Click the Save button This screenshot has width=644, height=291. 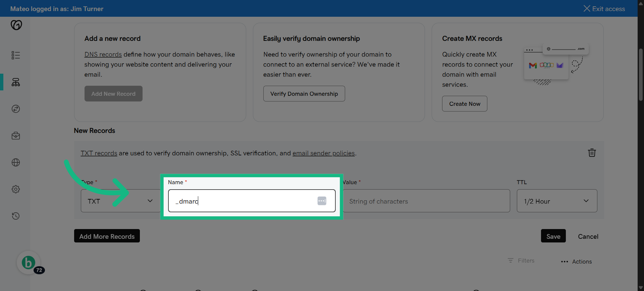click(553, 236)
